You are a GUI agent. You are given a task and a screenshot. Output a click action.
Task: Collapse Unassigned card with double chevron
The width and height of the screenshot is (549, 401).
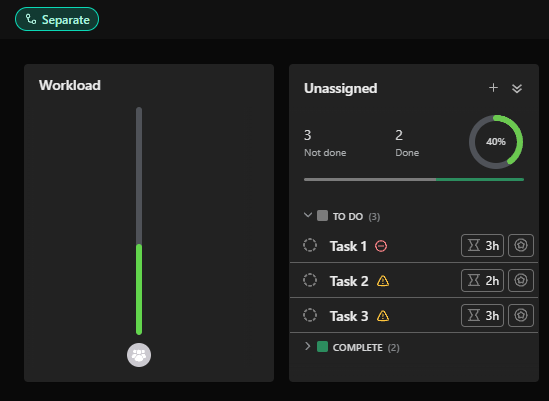[517, 88]
